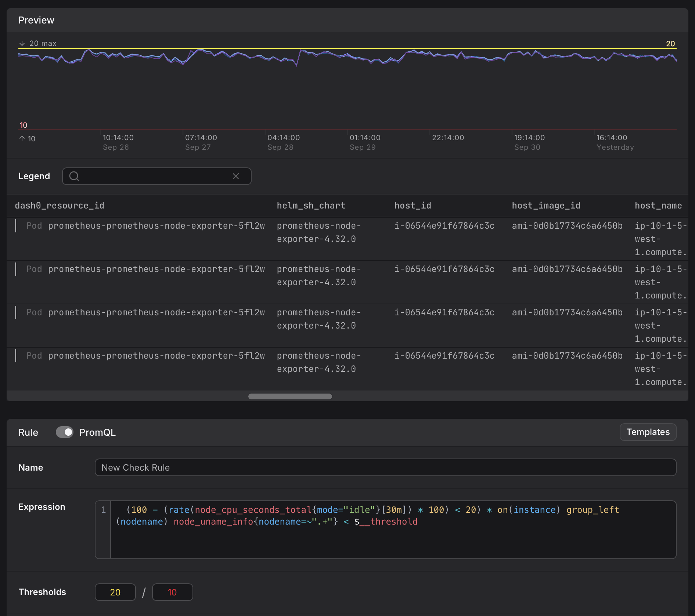Click the host_image_id column header
The width and height of the screenshot is (695, 616).
coord(546,206)
